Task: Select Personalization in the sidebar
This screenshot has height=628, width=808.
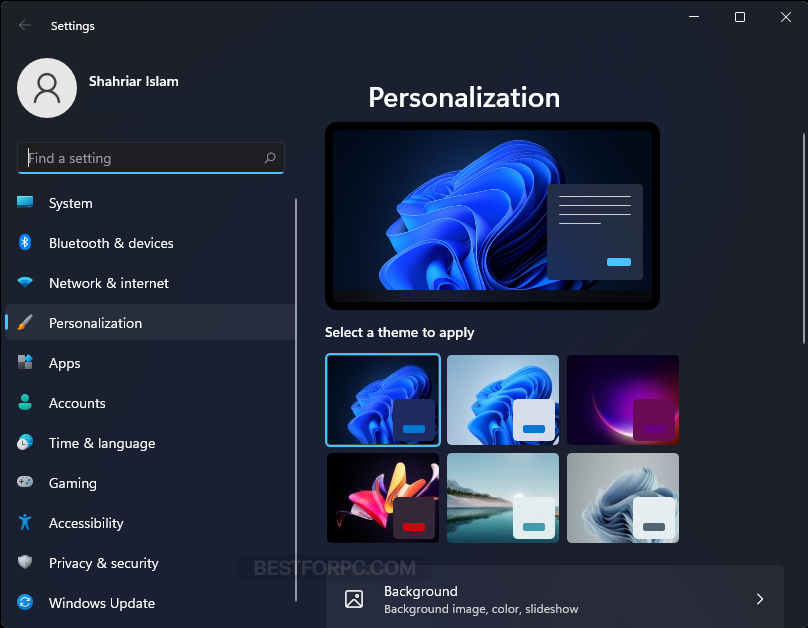Action: (x=150, y=323)
